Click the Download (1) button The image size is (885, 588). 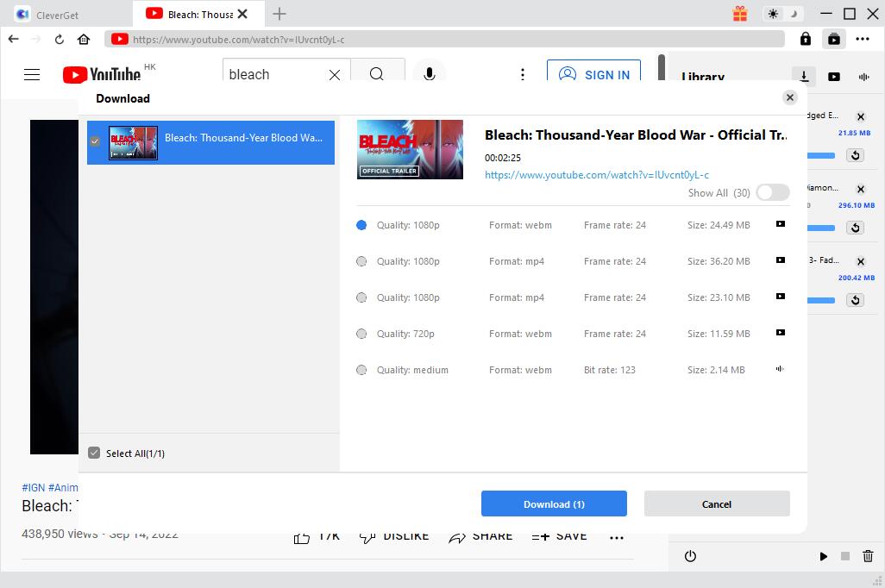click(554, 504)
